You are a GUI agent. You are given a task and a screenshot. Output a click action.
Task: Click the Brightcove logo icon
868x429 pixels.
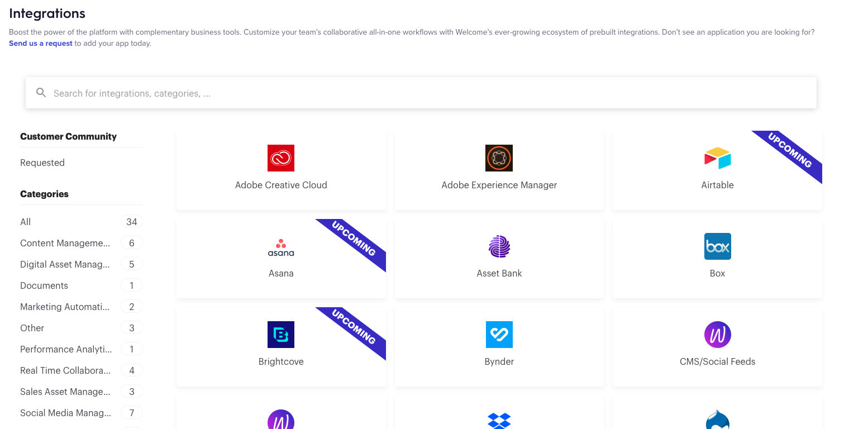click(281, 335)
